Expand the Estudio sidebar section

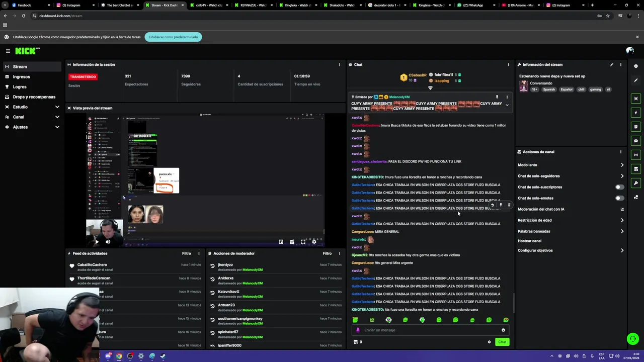pos(31,107)
